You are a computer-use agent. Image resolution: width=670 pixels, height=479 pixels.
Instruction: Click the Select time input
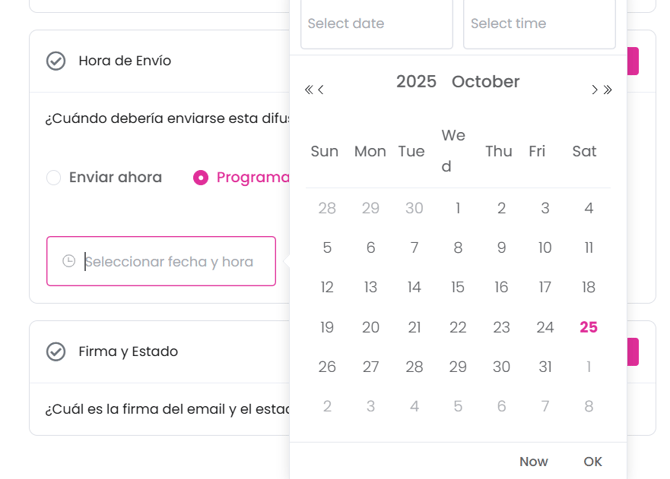539,24
